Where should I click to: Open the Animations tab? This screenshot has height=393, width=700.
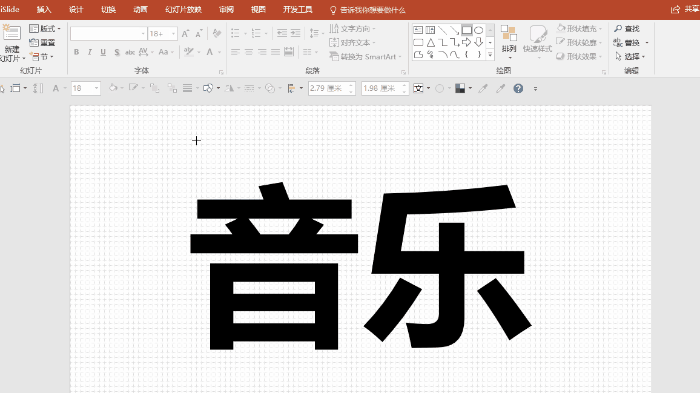[140, 9]
